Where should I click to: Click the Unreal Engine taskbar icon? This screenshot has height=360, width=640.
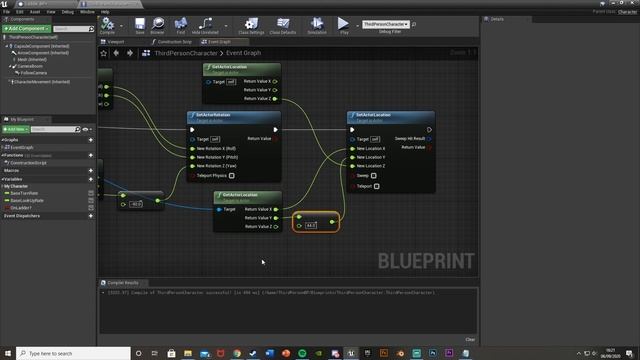pyautogui.click(x=351, y=353)
